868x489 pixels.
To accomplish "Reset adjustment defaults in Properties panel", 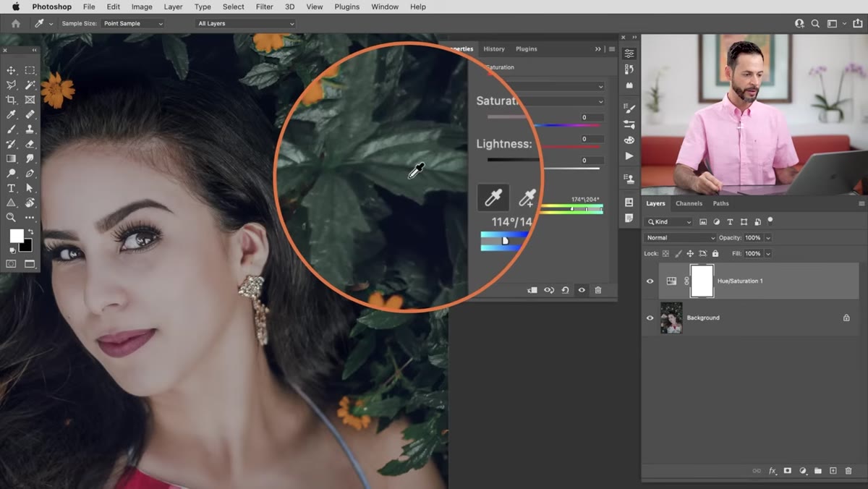I will 566,290.
